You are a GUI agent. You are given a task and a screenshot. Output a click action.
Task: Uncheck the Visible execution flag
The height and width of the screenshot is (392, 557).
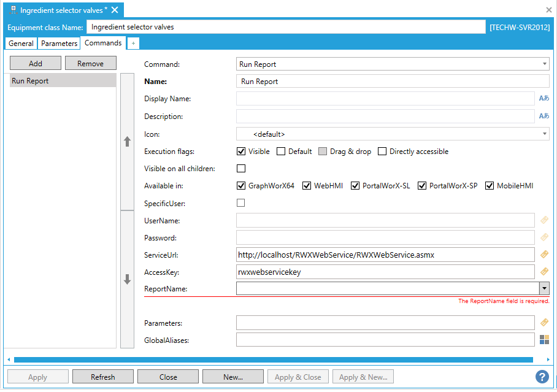241,152
